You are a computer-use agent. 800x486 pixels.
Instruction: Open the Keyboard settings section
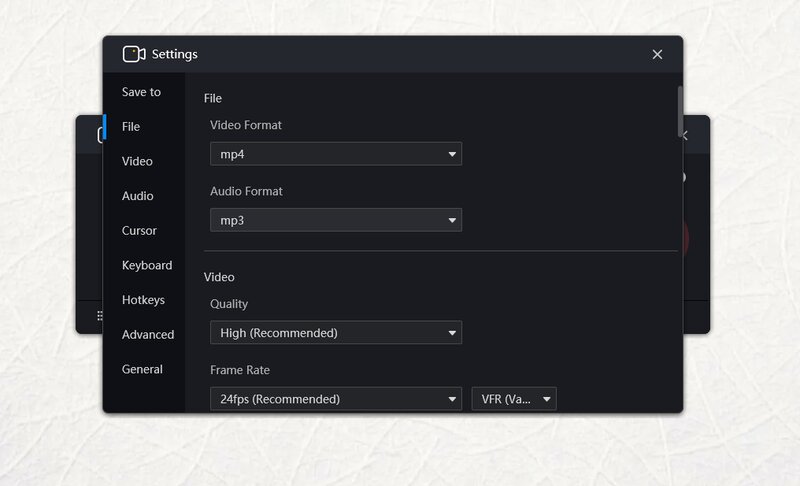tap(147, 265)
